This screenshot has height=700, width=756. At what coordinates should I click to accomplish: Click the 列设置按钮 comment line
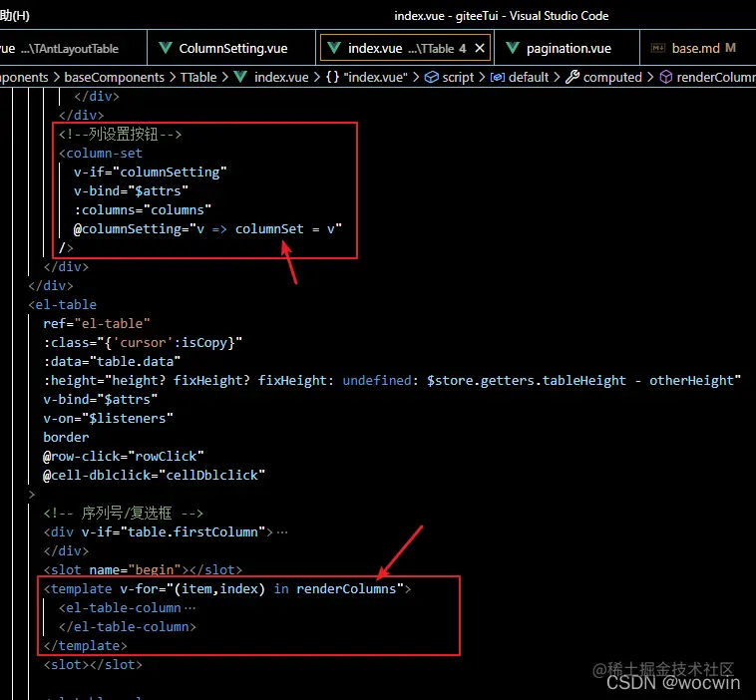[120, 134]
